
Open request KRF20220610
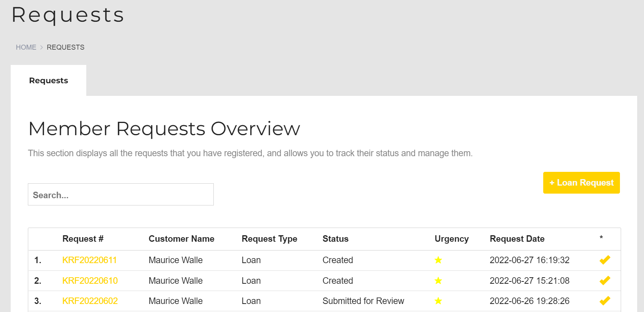coord(90,281)
